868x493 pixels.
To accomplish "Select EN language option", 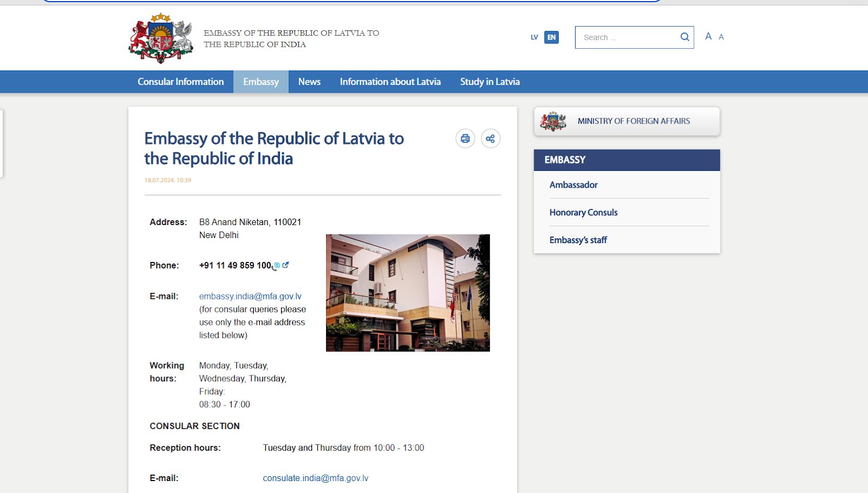I will click(551, 37).
